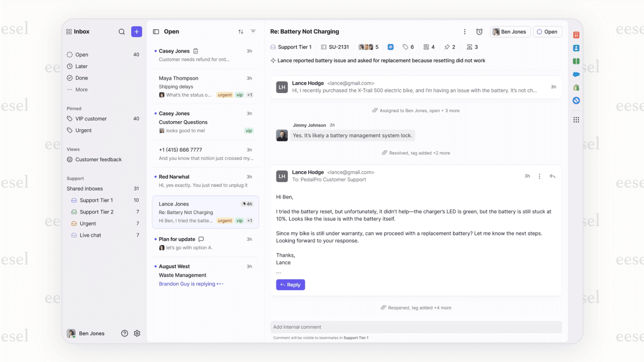The width and height of the screenshot is (644, 362).
Task: Open Plan for update conversation
Action: (205, 243)
